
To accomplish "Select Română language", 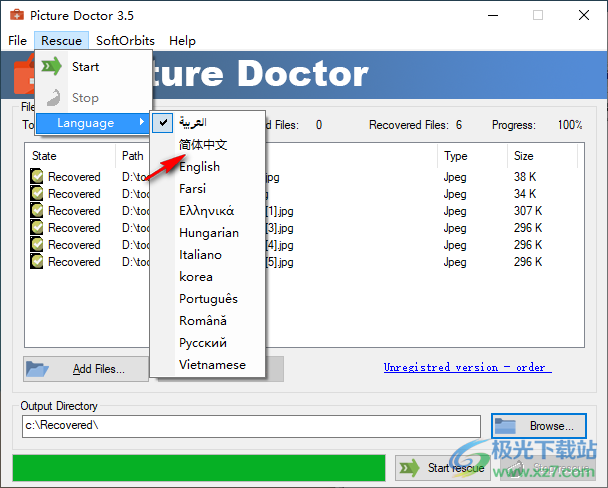I will (207, 321).
